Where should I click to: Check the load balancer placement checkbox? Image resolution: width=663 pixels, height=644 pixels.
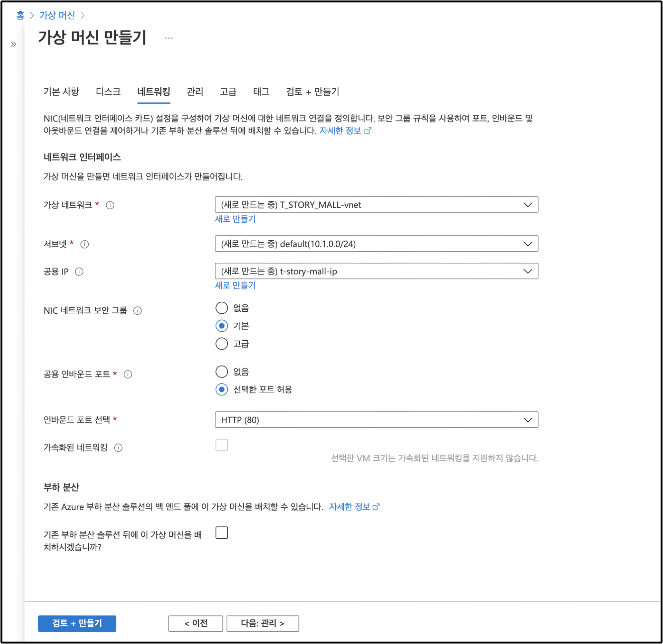[x=222, y=533]
